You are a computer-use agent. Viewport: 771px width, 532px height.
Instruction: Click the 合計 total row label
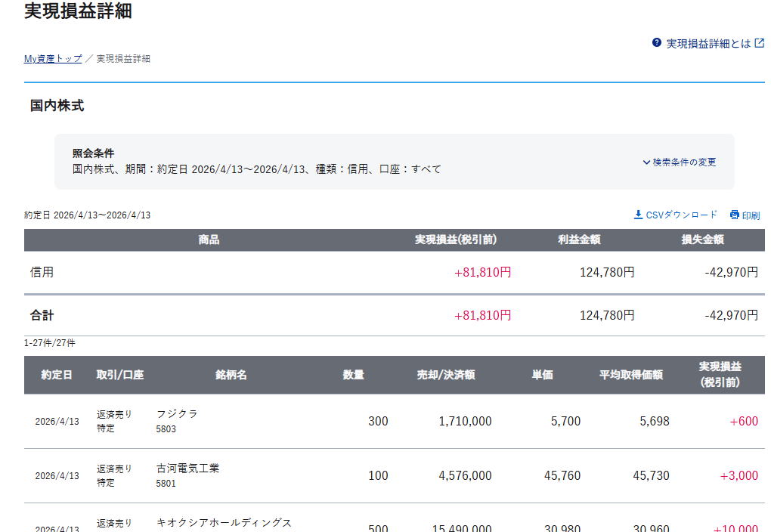click(x=42, y=315)
